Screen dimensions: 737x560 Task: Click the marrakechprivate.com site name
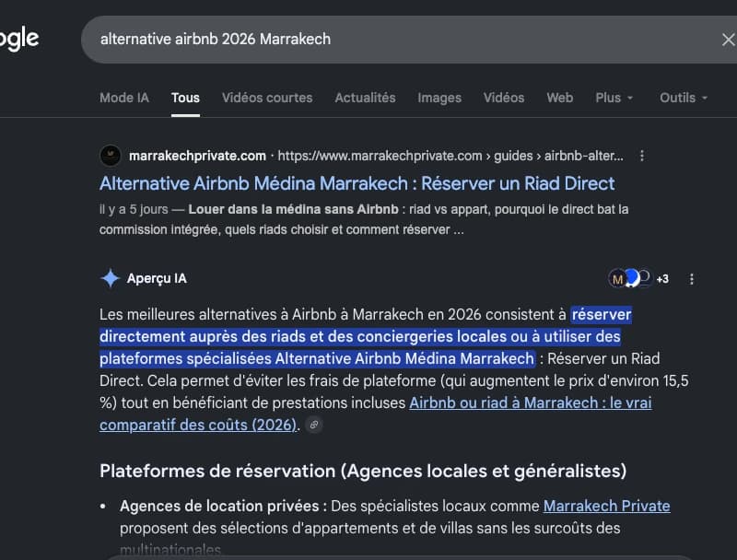[197, 156]
